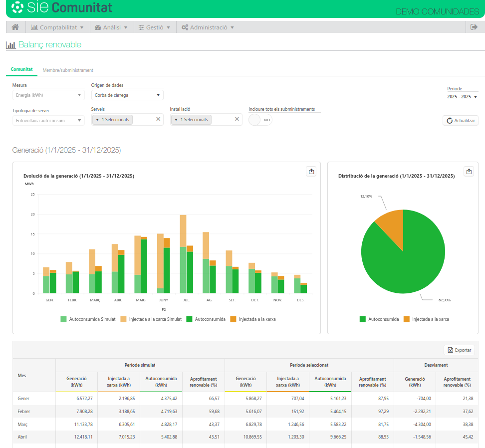Click the Exportar table button

459,350
